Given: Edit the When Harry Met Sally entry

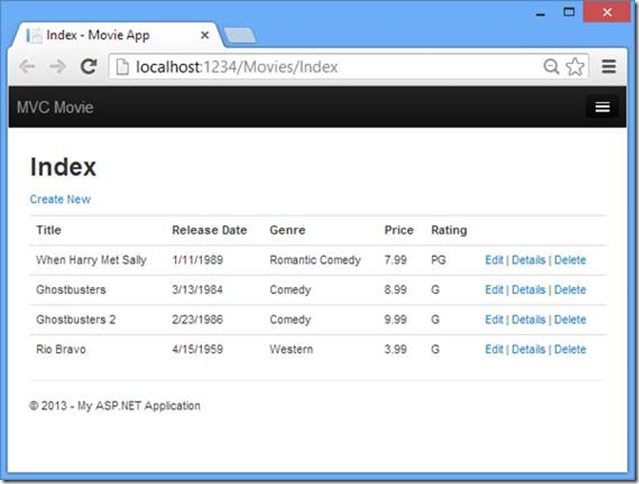Looking at the screenshot, I should tap(494, 260).
